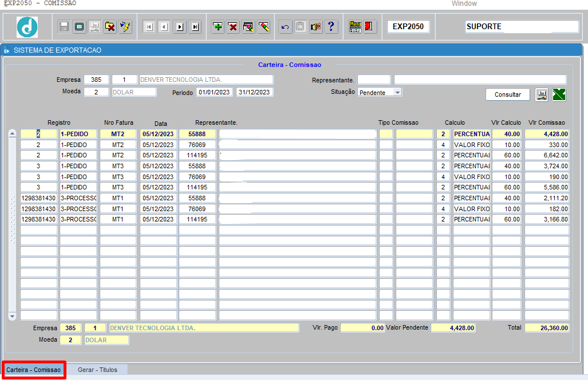Go to last record navigation icon
Screen dimensions: 588x380
[195, 27]
